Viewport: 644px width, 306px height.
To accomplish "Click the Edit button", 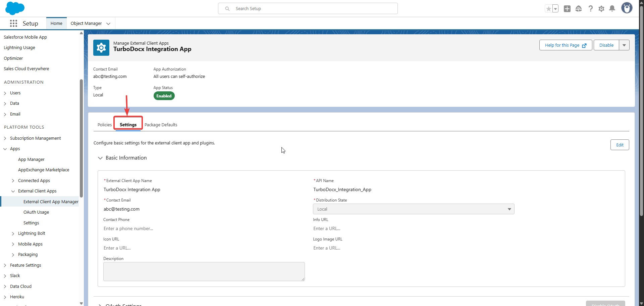I will coord(620,145).
